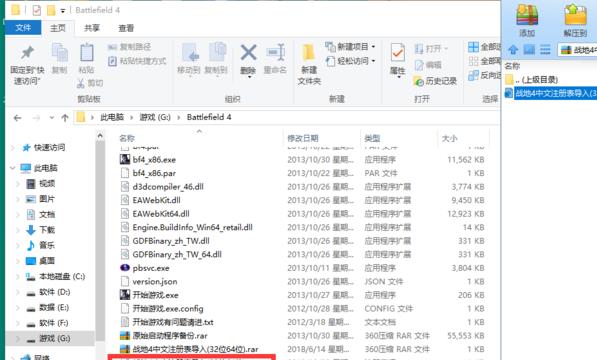Screen dimensions: 597x360
Task: Open Videos (视频) in sidebar
Action: point(47,184)
